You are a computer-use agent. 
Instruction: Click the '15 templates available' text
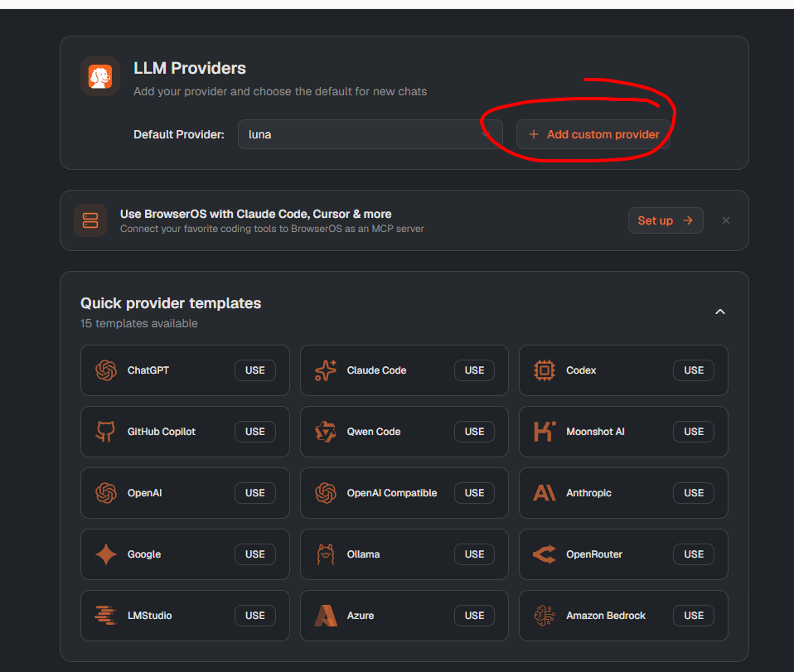(x=138, y=323)
